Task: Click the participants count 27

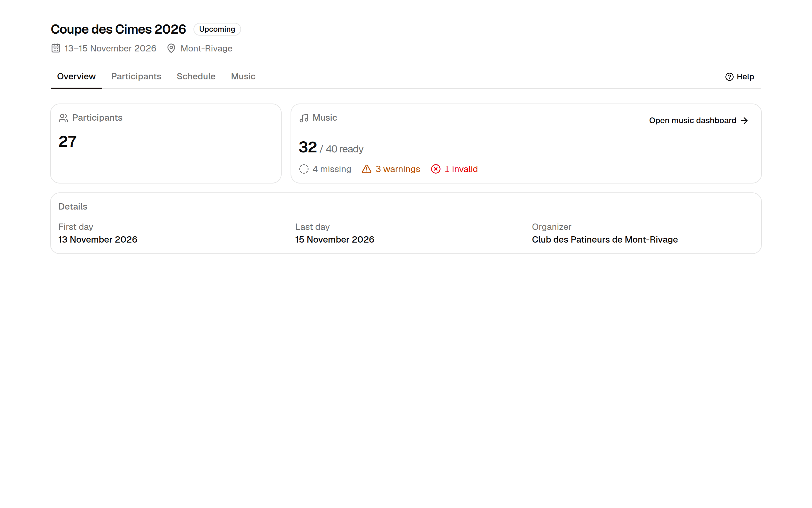Action: coord(68,142)
